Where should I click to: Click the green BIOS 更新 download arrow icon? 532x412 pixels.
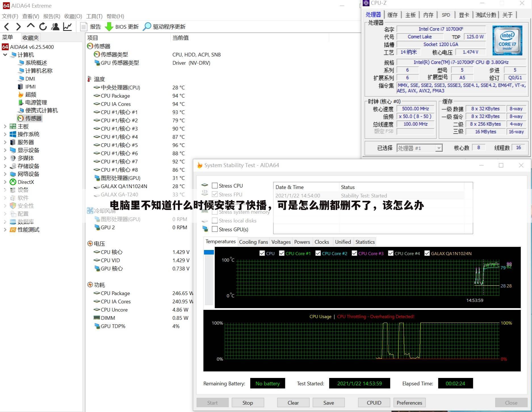[109, 27]
